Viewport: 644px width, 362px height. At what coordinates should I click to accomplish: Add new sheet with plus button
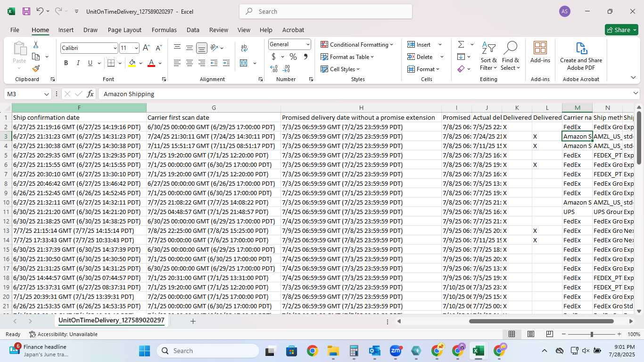pos(193,321)
